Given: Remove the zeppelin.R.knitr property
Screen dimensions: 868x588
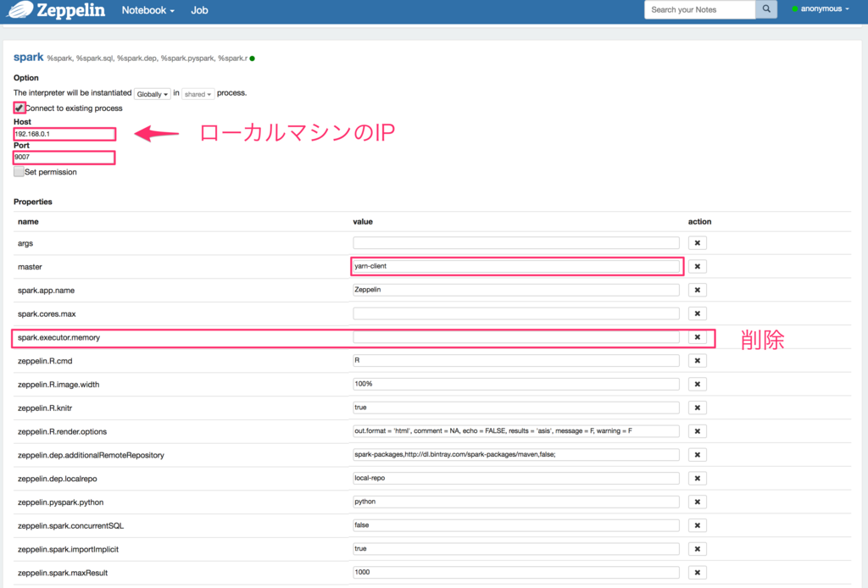Looking at the screenshot, I should click(x=697, y=408).
